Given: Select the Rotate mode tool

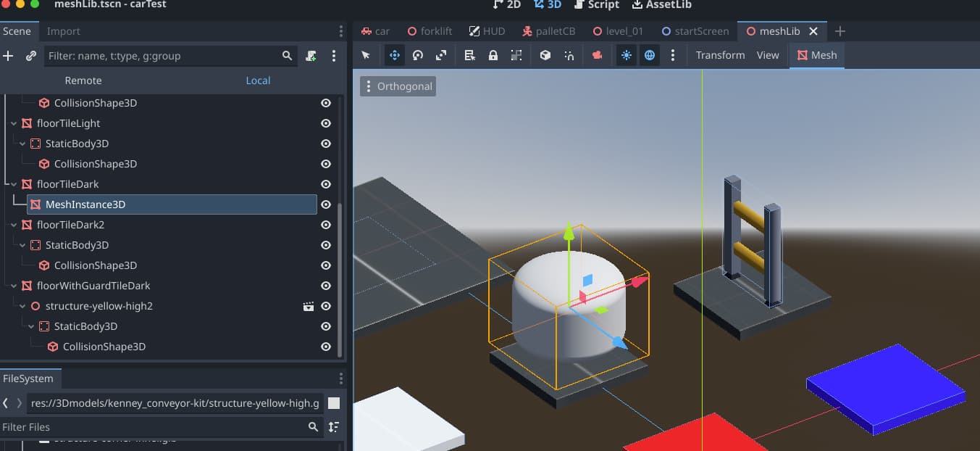Looking at the screenshot, I should (418, 55).
